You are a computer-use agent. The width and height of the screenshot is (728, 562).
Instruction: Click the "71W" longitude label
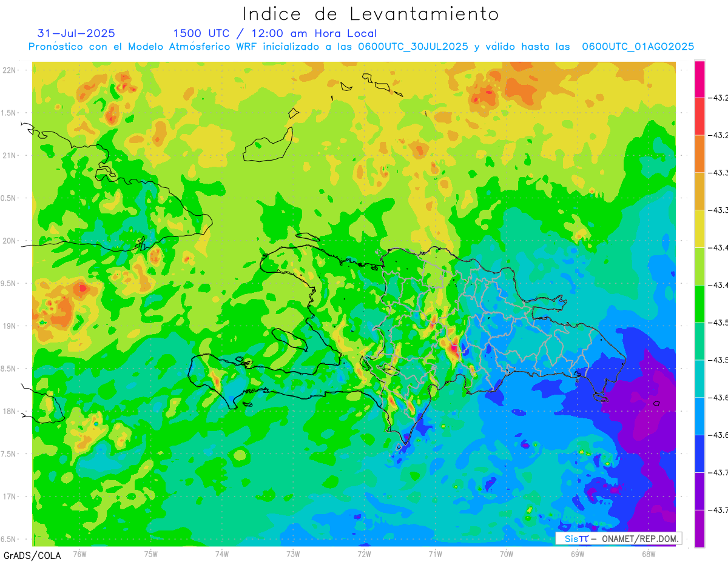click(x=435, y=554)
